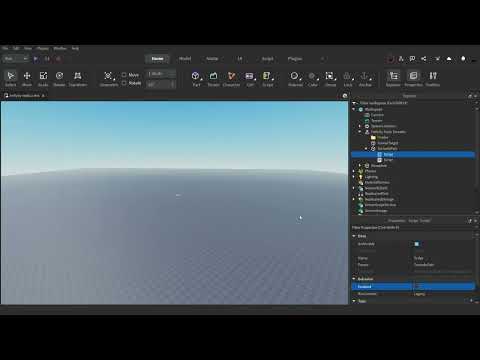Open the Toolbox panel
The image size is (480, 360).
point(433,79)
